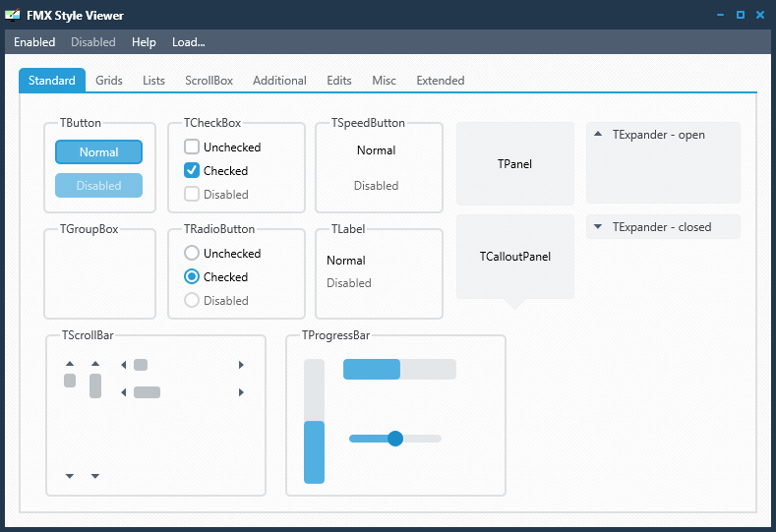776x532 pixels.
Task: Click left arrow of upper horizontal scrollbar
Action: pyautogui.click(x=124, y=365)
